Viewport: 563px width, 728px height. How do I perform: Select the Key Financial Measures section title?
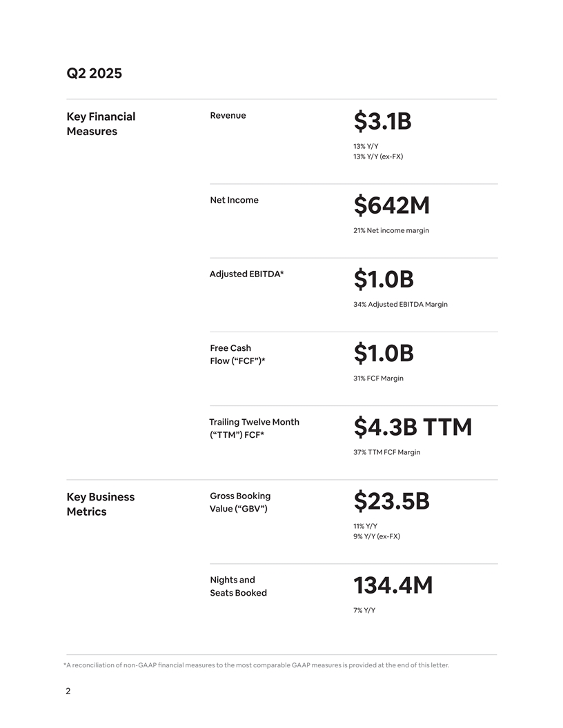pyautogui.click(x=101, y=124)
